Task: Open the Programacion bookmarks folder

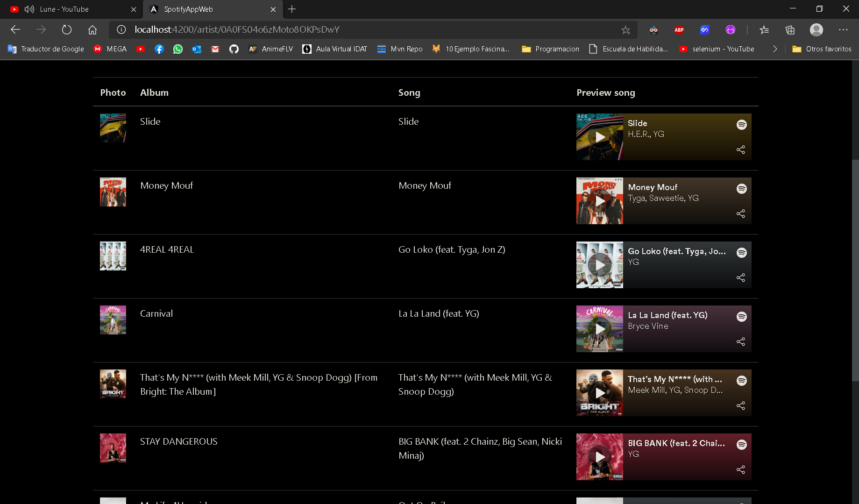Action: pos(550,49)
